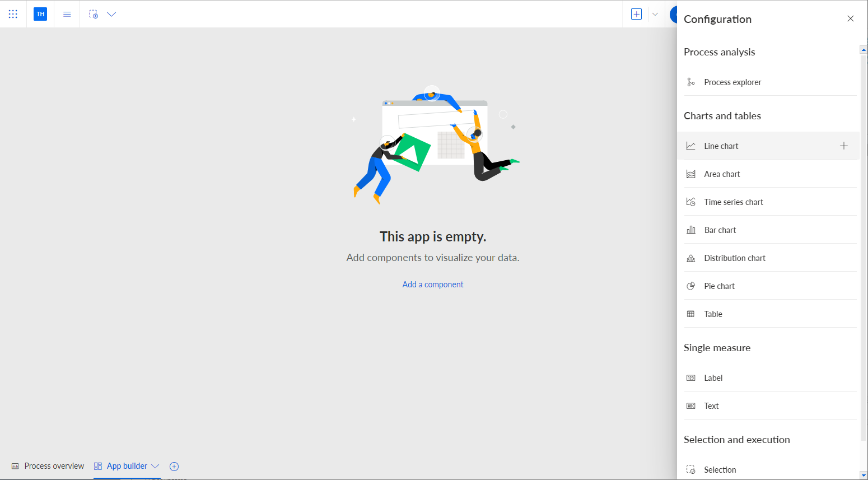Add component via top plus-square icon
The image size is (868, 480).
pyautogui.click(x=636, y=14)
